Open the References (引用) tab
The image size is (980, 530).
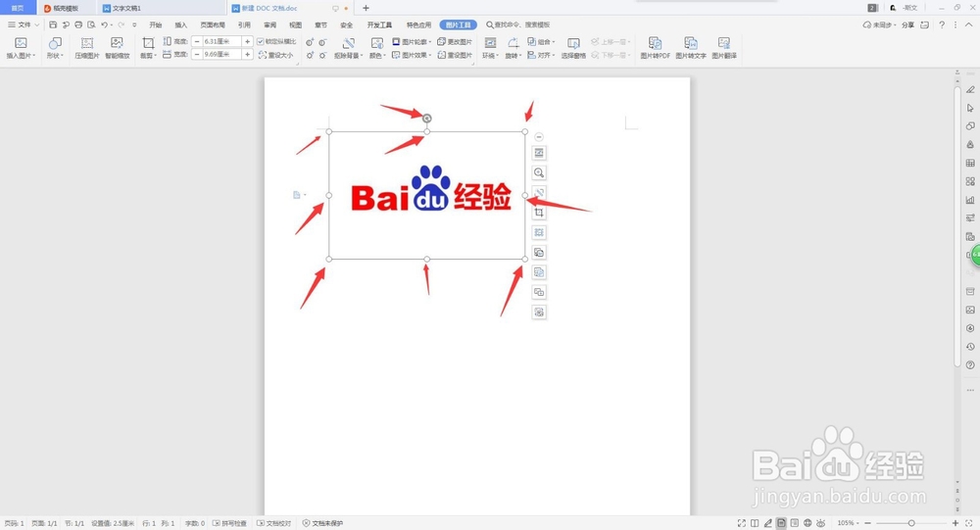coord(244,25)
